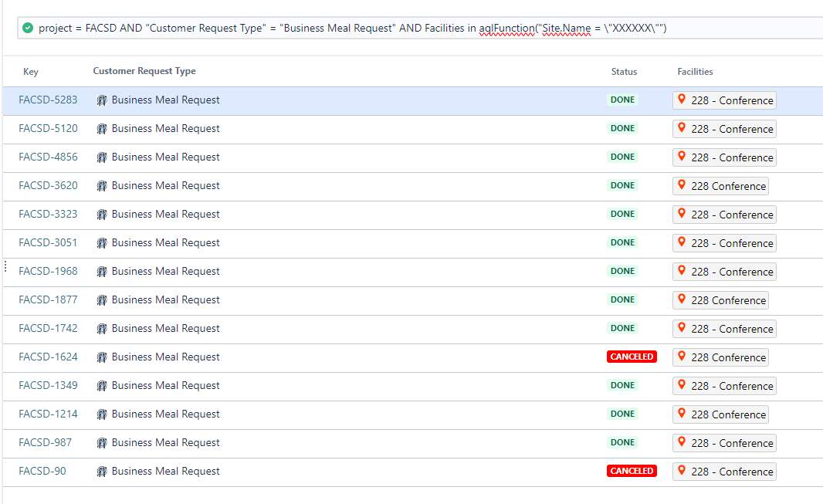Image resolution: width=823 pixels, height=504 pixels.
Task: Open issue FACSD-1214
Action: (x=48, y=414)
